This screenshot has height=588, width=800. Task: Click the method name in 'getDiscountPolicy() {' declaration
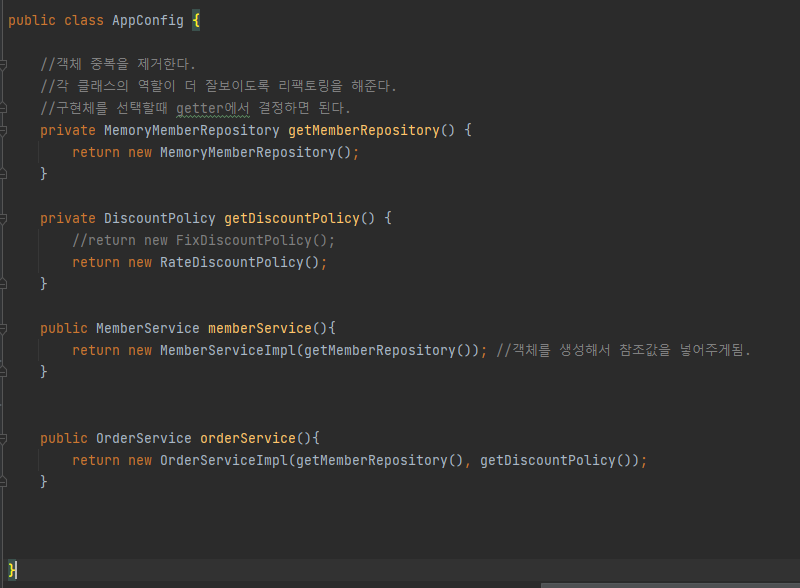click(292, 218)
